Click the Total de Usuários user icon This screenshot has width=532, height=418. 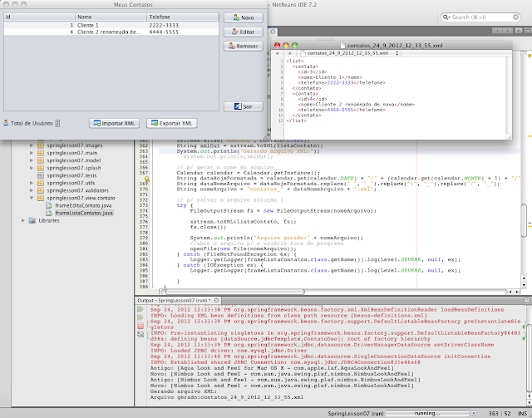(7, 123)
